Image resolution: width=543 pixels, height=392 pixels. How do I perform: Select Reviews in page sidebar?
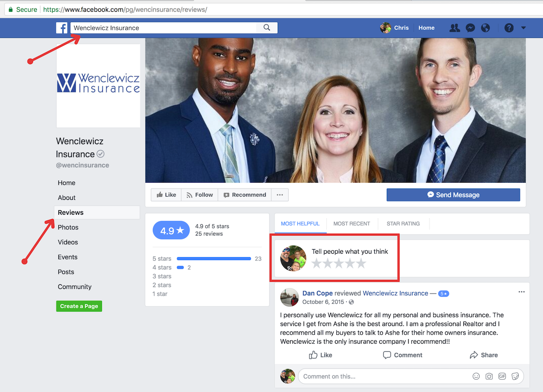tap(97, 213)
